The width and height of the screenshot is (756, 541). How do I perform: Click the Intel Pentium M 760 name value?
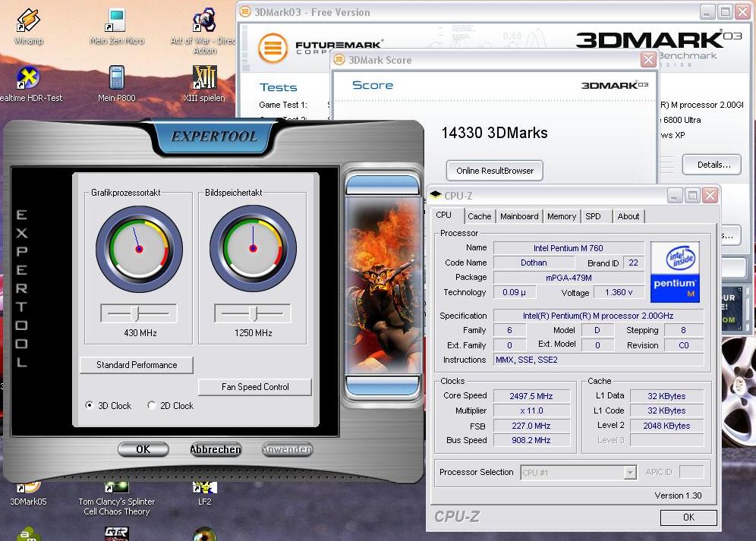pyautogui.click(x=568, y=248)
